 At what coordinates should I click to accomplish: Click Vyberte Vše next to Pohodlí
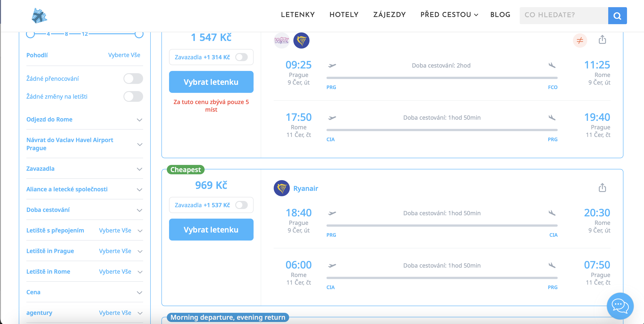(124, 55)
